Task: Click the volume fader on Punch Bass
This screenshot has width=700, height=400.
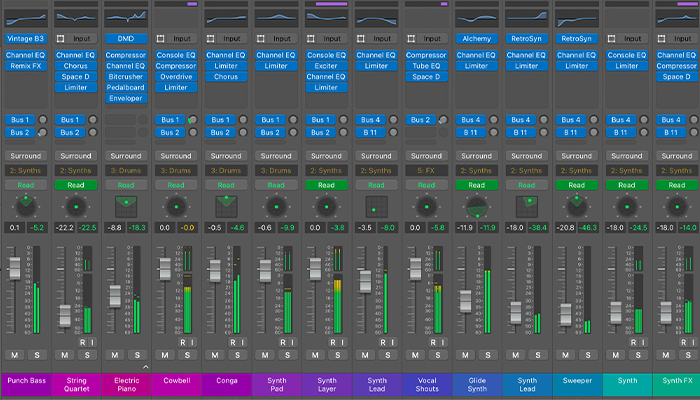Action: (15, 268)
